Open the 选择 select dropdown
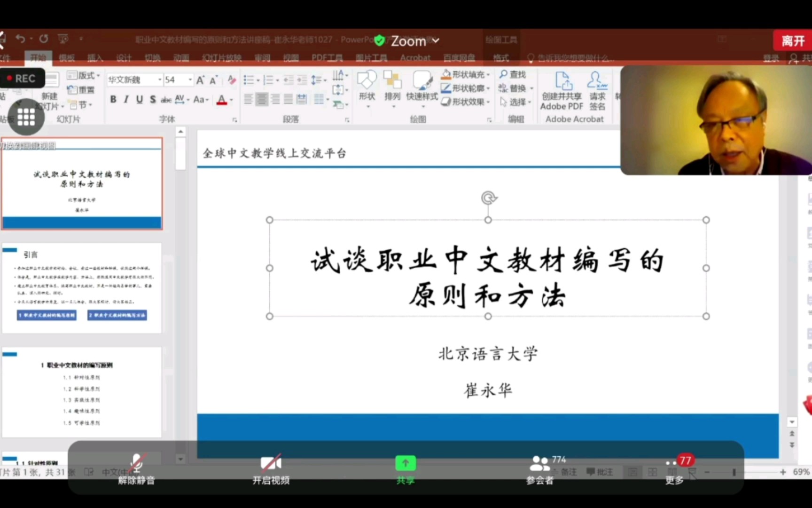This screenshot has width=812, height=508. point(515,102)
